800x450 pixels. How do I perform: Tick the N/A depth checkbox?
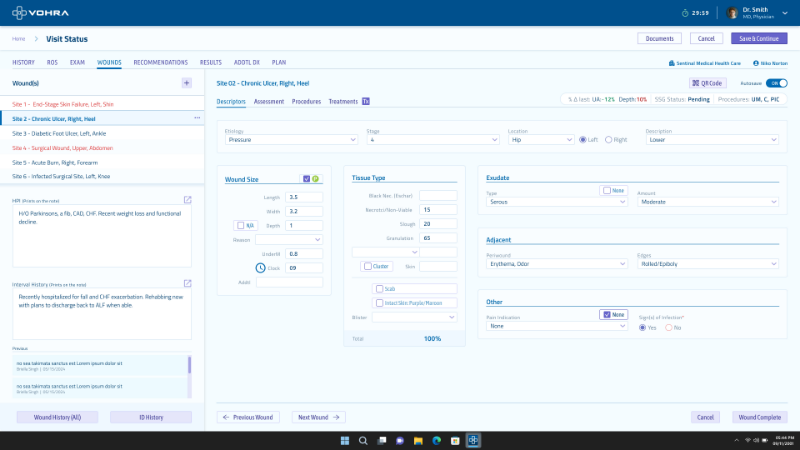238,226
